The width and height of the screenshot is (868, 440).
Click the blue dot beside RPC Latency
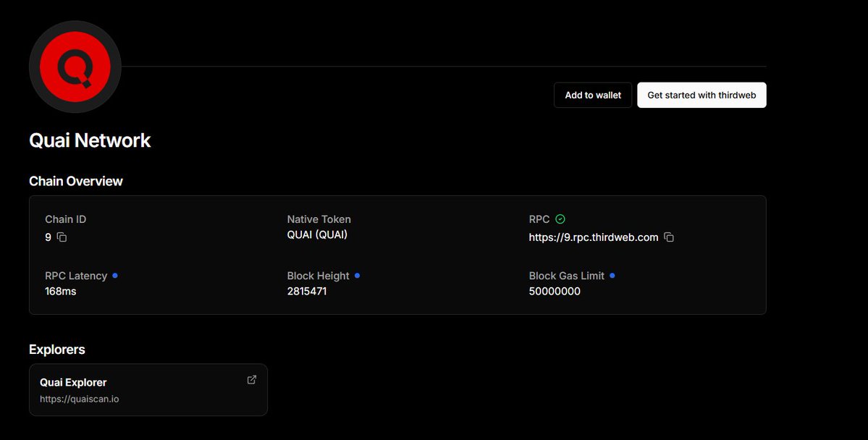[x=115, y=276]
